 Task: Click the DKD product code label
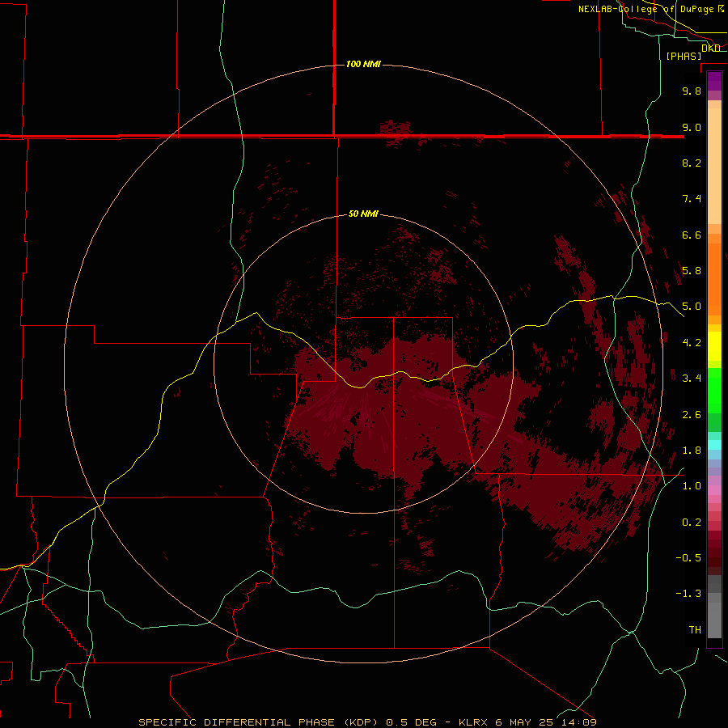click(x=711, y=49)
